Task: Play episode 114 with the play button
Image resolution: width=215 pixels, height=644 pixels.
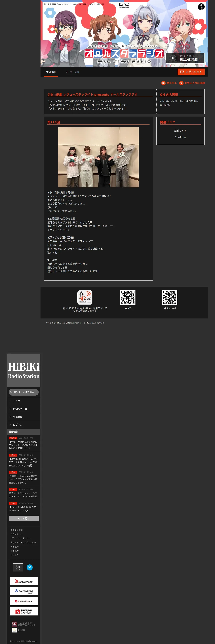Action: [x=173, y=58]
